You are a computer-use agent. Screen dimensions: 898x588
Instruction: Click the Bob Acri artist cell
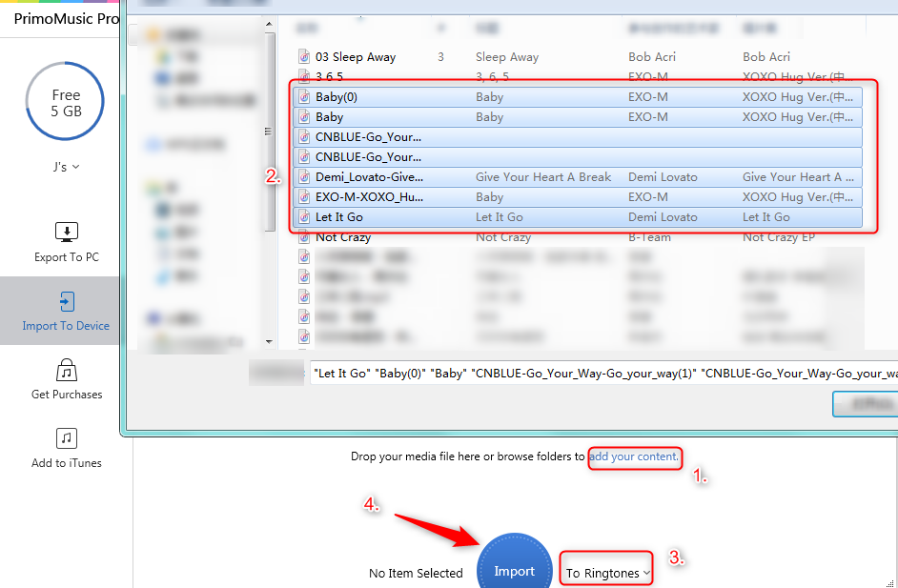pyautogui.click(x=652, y=56)
